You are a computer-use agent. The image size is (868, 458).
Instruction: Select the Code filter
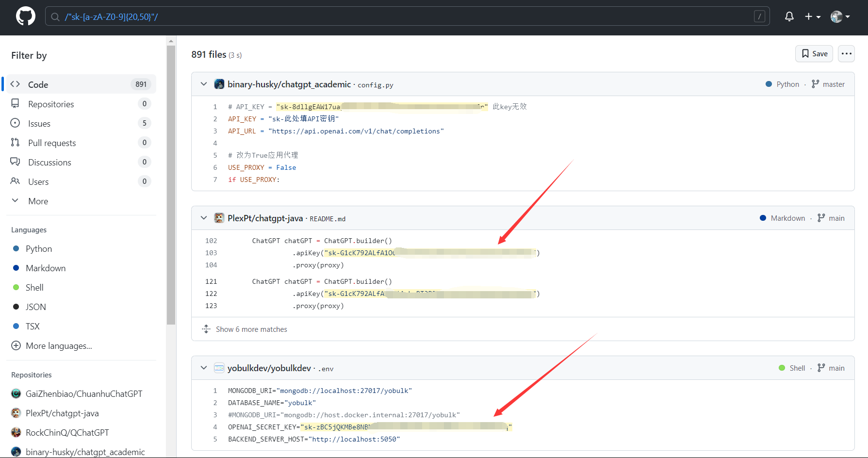(x=82, y=84)
